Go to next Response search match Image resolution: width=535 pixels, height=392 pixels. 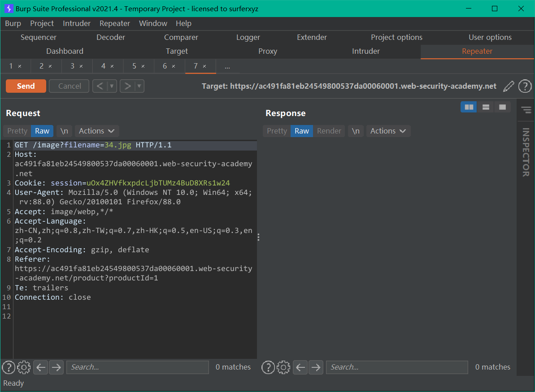point(316,367)
